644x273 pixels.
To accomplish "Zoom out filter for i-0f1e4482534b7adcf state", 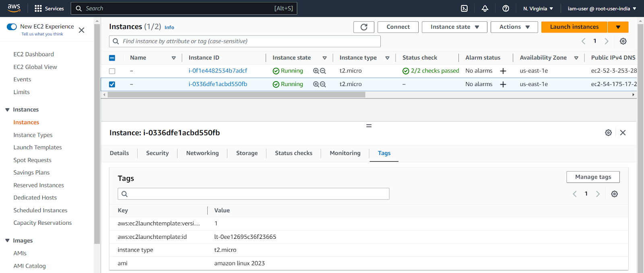I will (323, 71).
